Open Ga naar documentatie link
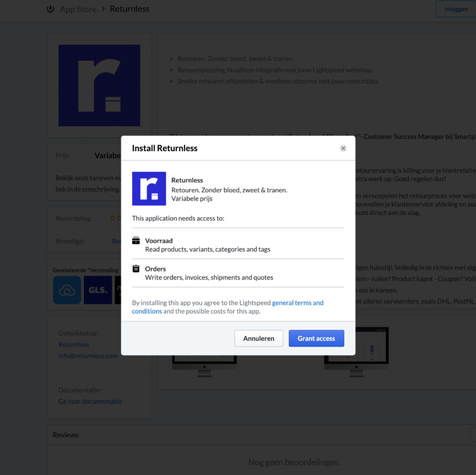476x475 pixels. point(90,401)
